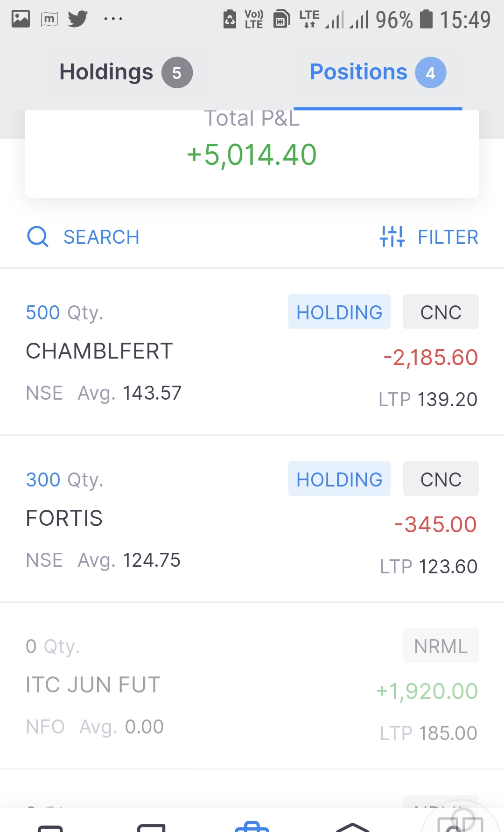Open the Twitter notification icon in status bar
The image size is (504, 832).
click(77, 19)
